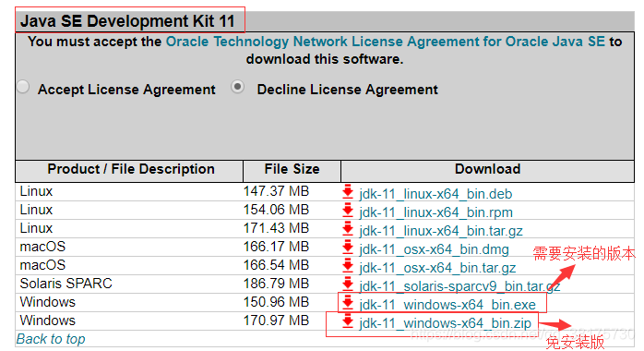This screenshot has height=351, width=644.
Task: Click the Linux cell in the 147.37 MB row
Action: (36, 191)
